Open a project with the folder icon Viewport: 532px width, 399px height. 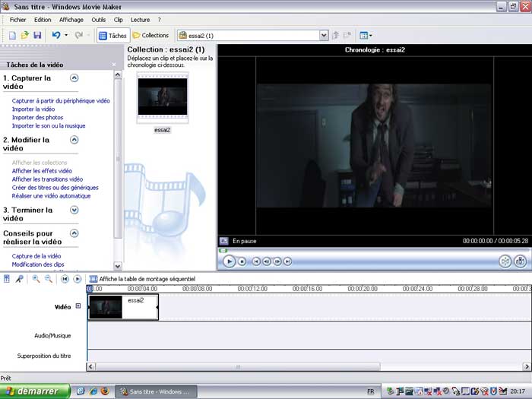click(x=24, y=35)
